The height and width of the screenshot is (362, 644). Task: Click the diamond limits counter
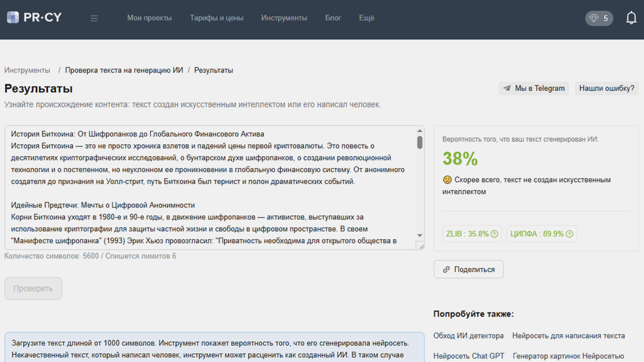click(x=599, y=18)
